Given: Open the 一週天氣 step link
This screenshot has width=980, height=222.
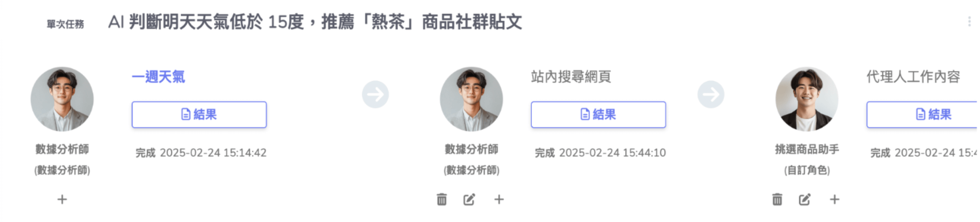Looking at the screenshot, I should click(158, 77).
